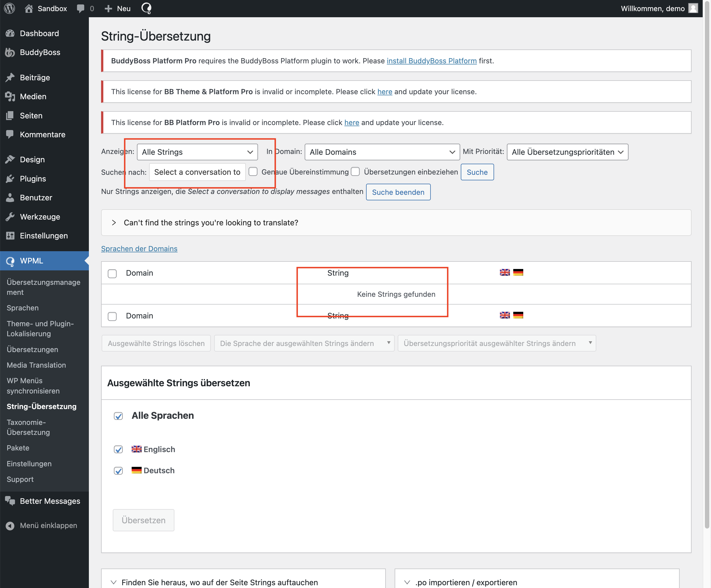Click 'here' link in BB Platform Pro notice

[352, 122]
